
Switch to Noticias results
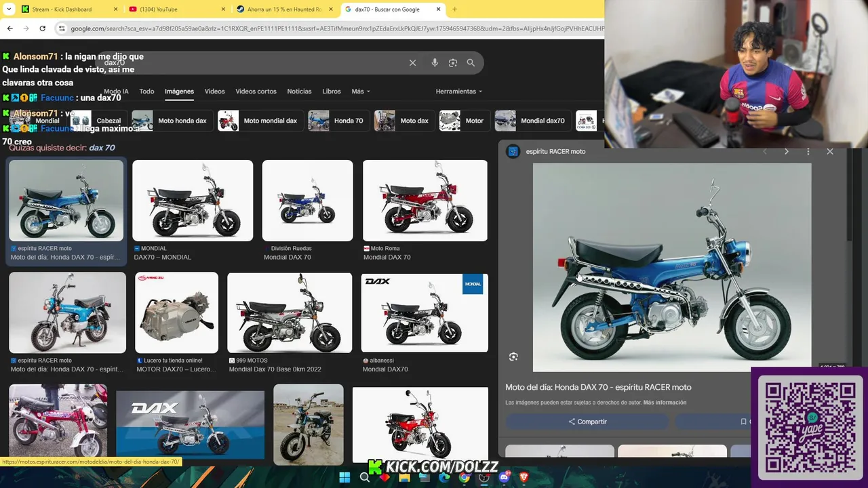click(299, 91)
